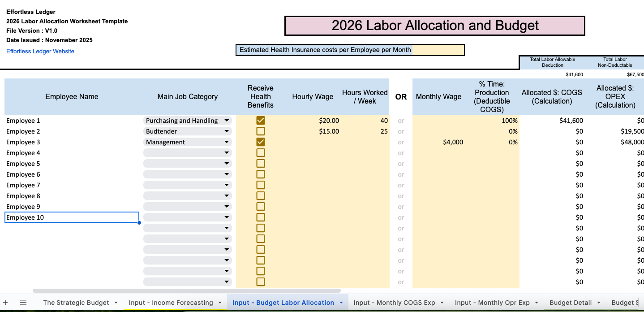Switch to The Strategic Budget sheet
This screenshot has height=312, width=644.
point(76,303)
